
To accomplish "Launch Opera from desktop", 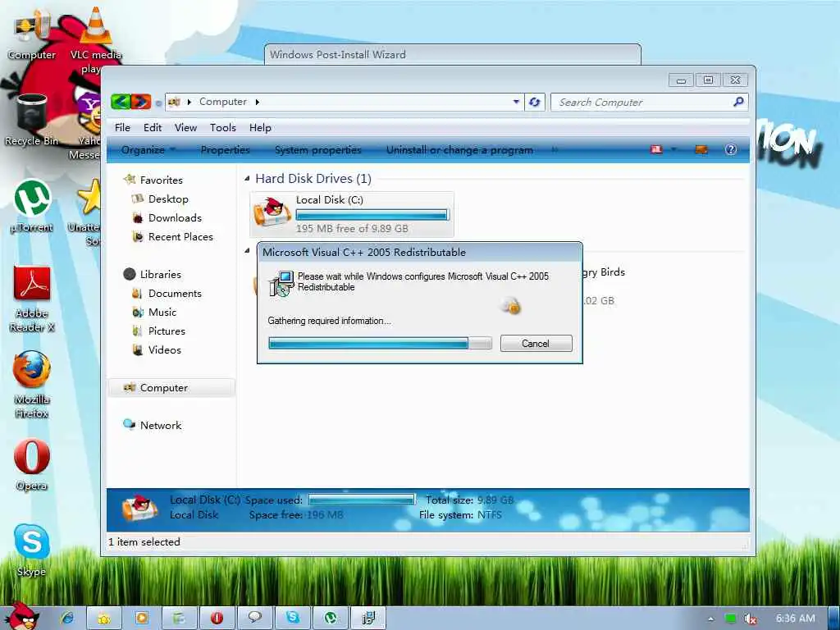I will pos(32,465).
